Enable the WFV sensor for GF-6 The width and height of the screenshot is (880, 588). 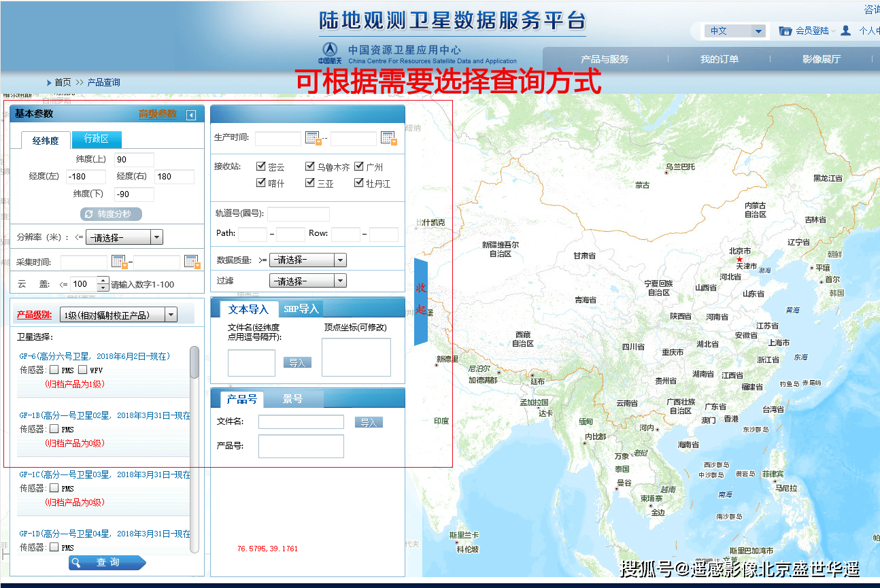[x=82, y=370]
